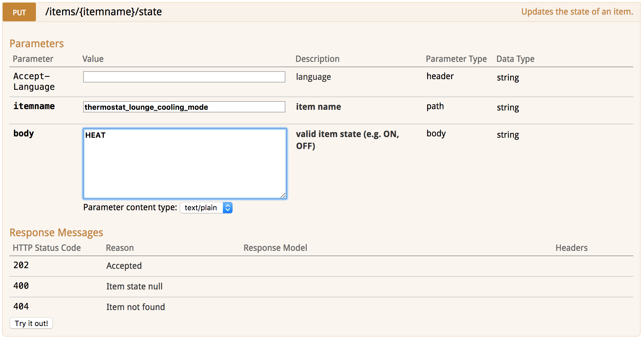
Task: Click the 'Item state null' reason text
Action: pyautogui.click(x=134, y=286)
